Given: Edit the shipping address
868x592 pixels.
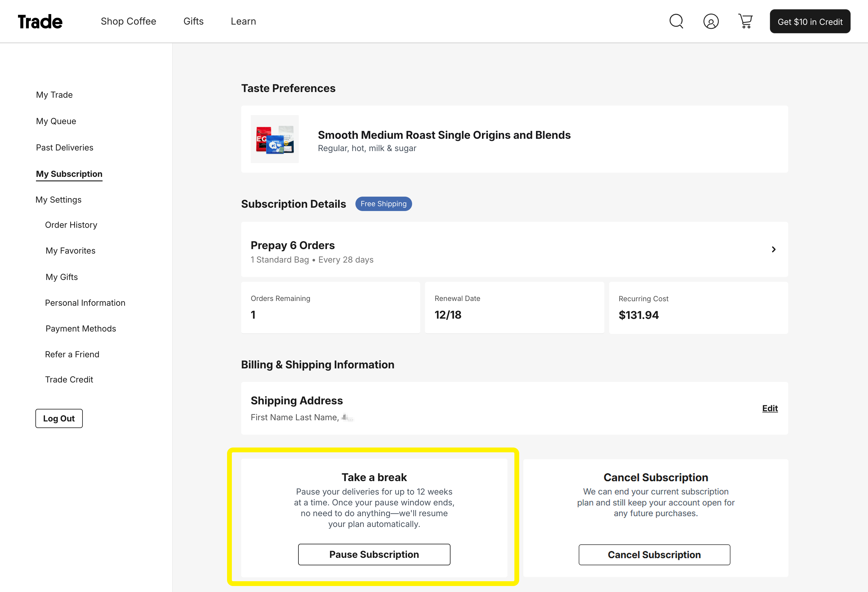Looking at the screenshot, I should coord(770,408).
